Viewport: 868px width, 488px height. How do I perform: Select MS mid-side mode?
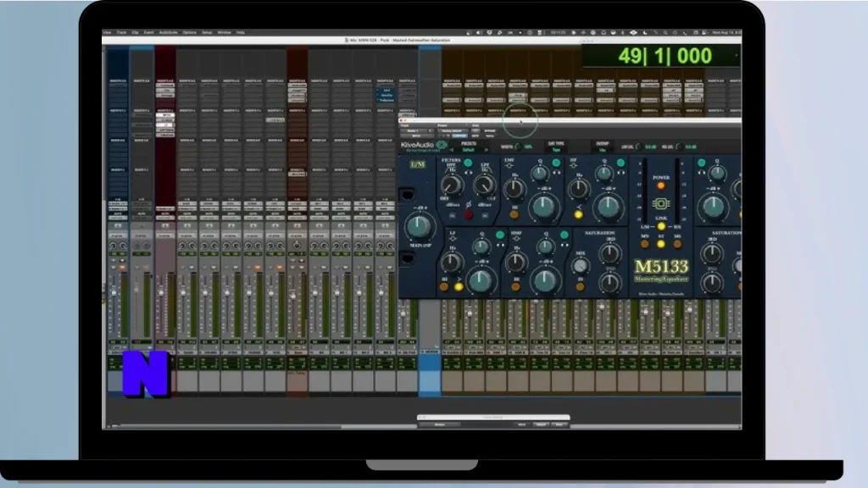coord(677,244)
